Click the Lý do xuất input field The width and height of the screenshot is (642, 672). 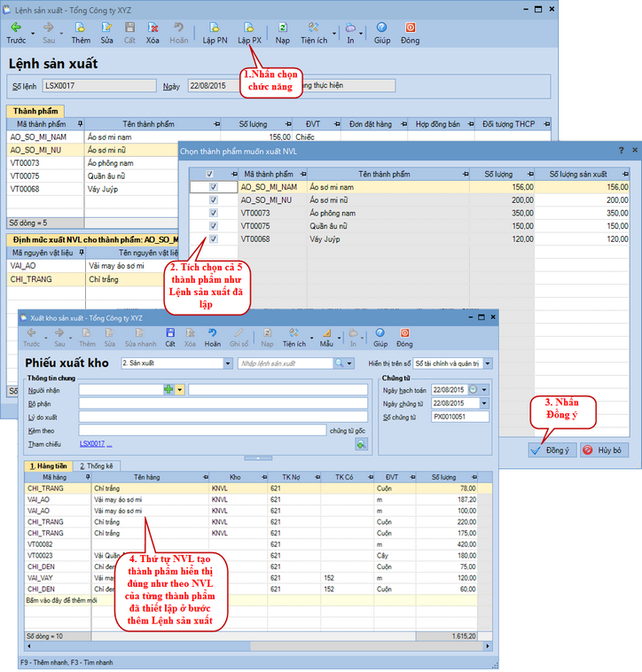(x=223, y=417)
